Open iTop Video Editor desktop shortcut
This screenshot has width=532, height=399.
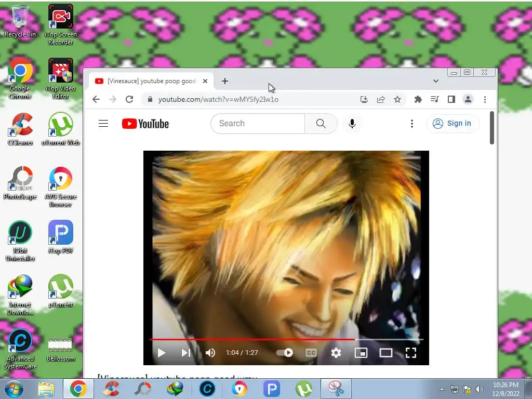pos(60,78)
